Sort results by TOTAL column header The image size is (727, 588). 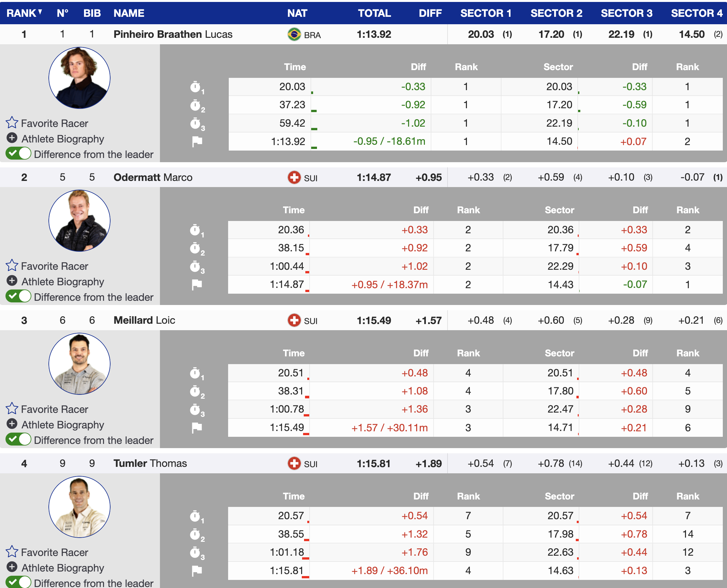(x=374, y=13)
